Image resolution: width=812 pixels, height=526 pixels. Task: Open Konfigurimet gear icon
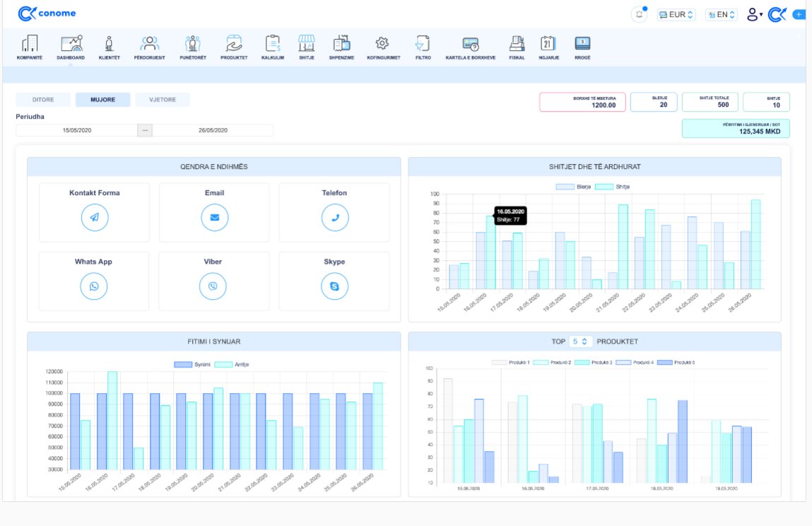coord(382,45)
